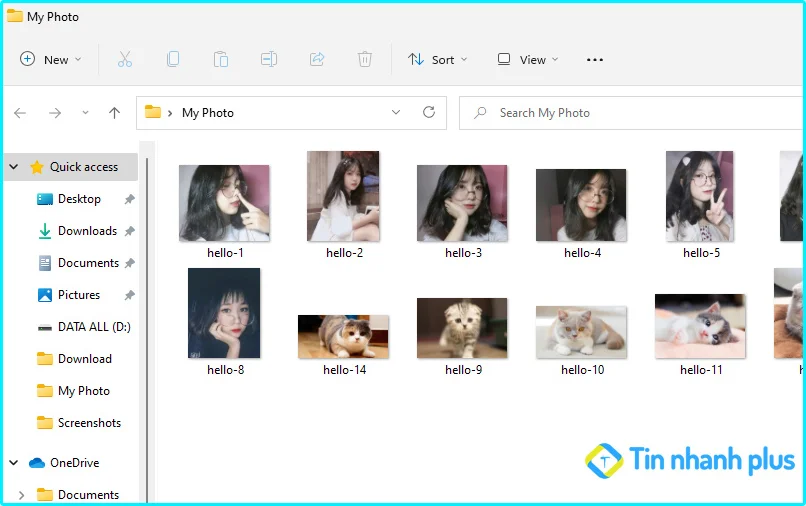The height and width of the screenshot is (506, 806).
Task: Click the Paste clipboard icon
Action: [221, 60]
